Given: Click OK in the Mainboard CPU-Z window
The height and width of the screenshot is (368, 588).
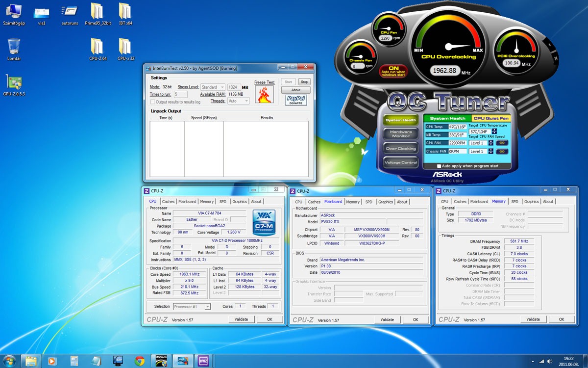Looking at the screenshot, I should coord(416,319).
